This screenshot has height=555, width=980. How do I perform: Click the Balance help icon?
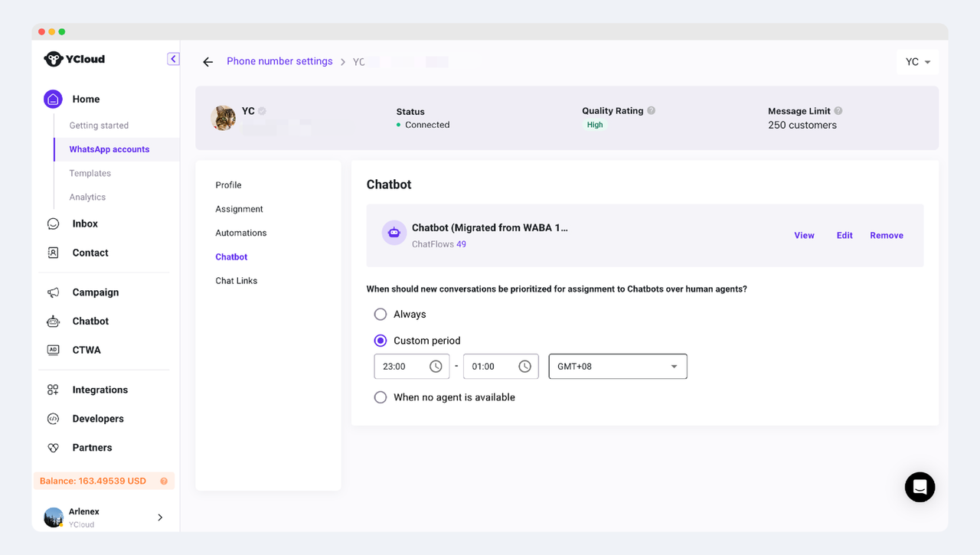164,482
